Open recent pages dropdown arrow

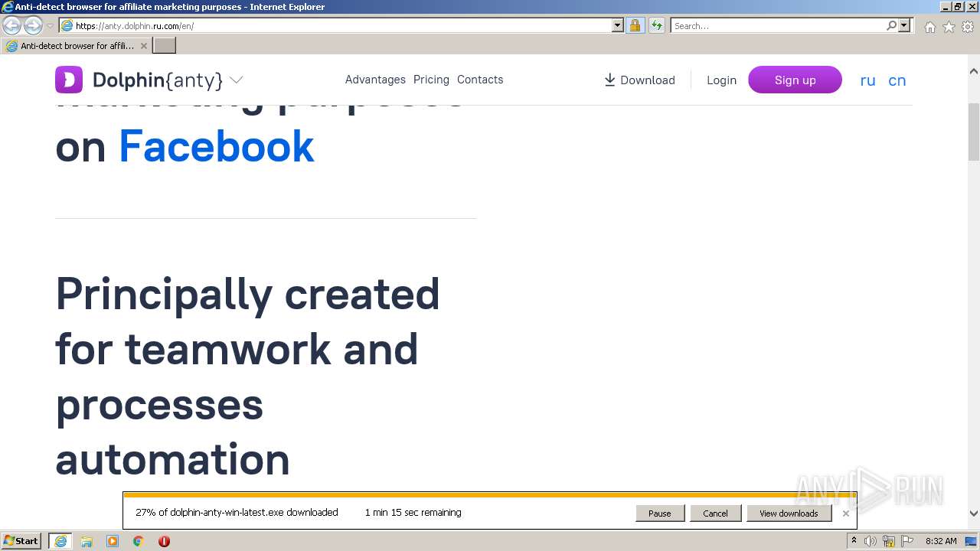pyautogui.click(x=50, y=26)
